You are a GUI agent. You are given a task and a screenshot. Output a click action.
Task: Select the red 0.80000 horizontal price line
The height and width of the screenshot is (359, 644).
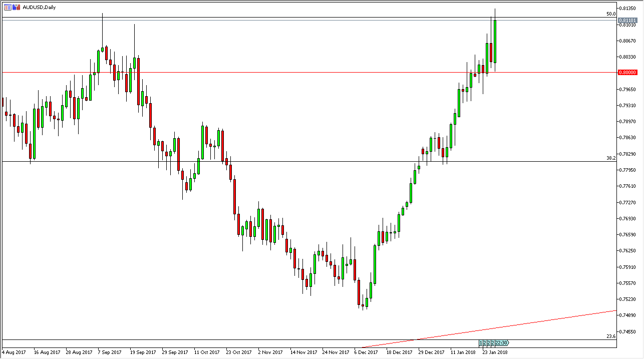coord(300,72)
